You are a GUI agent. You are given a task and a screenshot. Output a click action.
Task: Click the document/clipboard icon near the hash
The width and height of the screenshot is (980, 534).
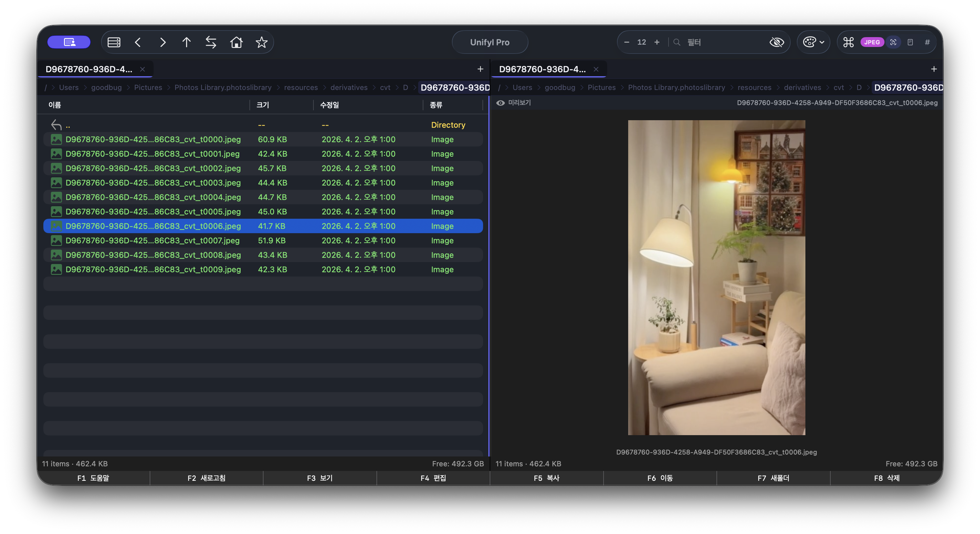[911, 42]
